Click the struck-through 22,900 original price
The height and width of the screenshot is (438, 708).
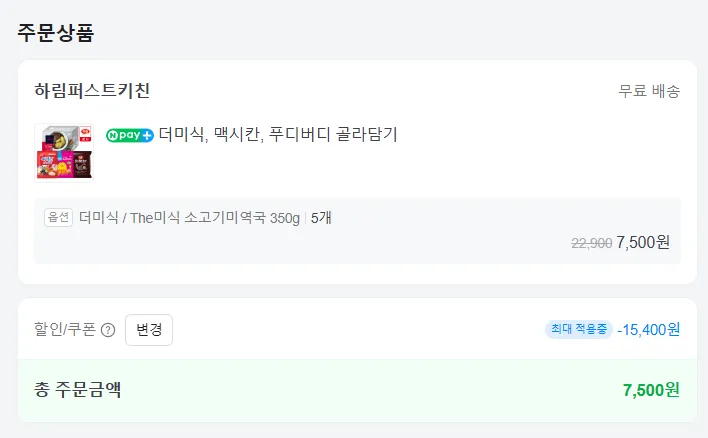coord(591,242)
